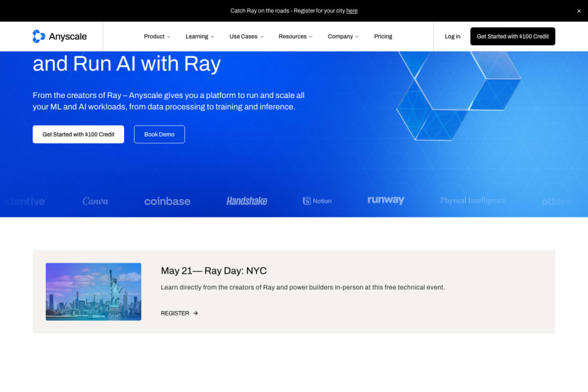The image size is (588, 392).
Task: Click the Log in link
Action: pyautogui.click(x=453, y=37)
